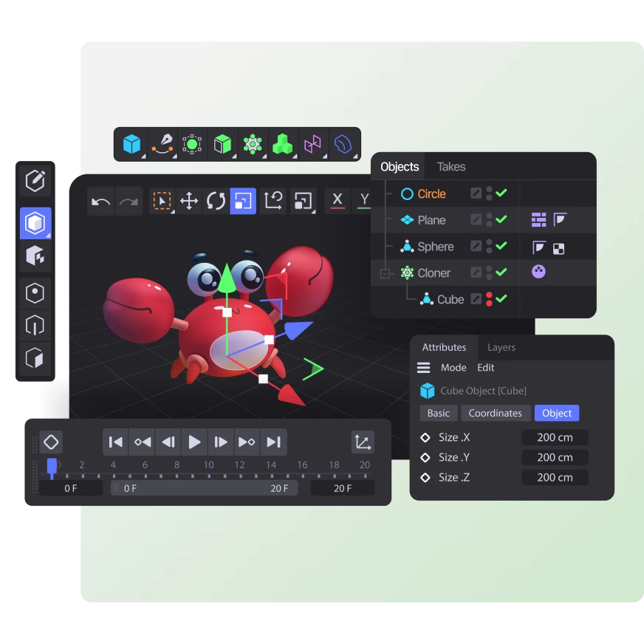Toggle layer square for Sphere
644x644 pixels.
click(x=476, y=246)
